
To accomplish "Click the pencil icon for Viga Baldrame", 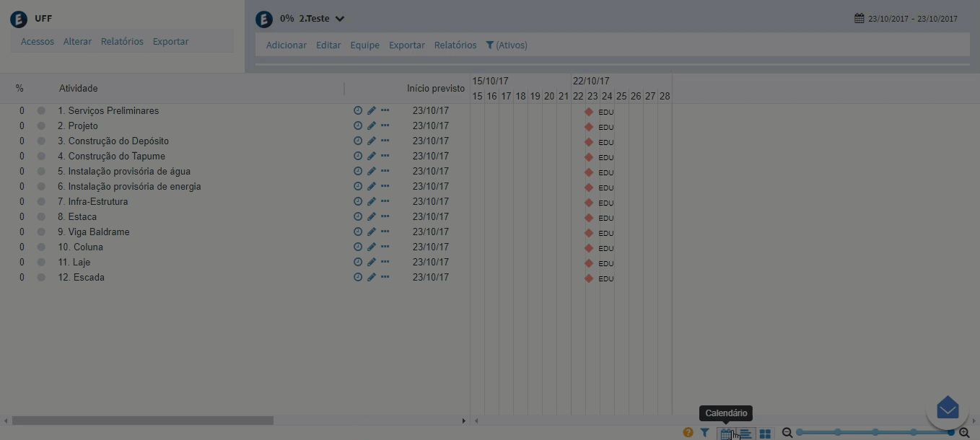I will pos(372,232).
